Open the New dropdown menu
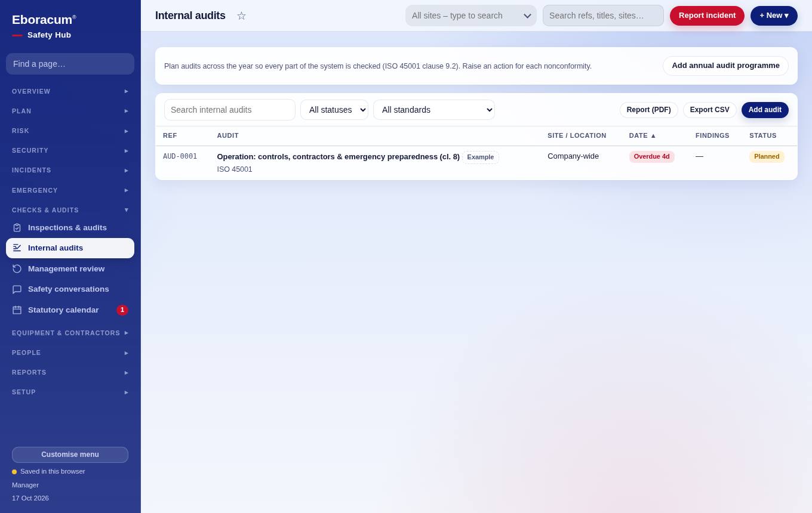Screen dimensions: 812x513 click(x=774, y=16)
